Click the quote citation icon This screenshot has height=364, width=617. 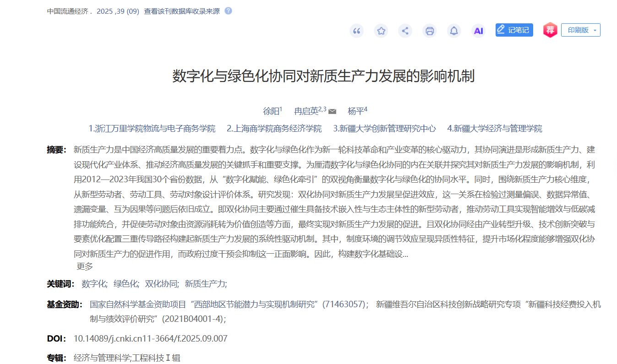point(356,31)
